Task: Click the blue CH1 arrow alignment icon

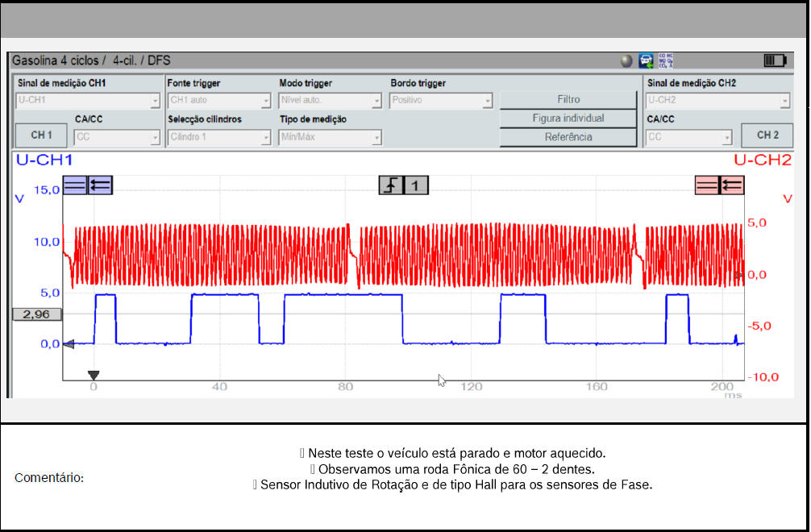Action: pyautogui.click(x=100, y=185)
